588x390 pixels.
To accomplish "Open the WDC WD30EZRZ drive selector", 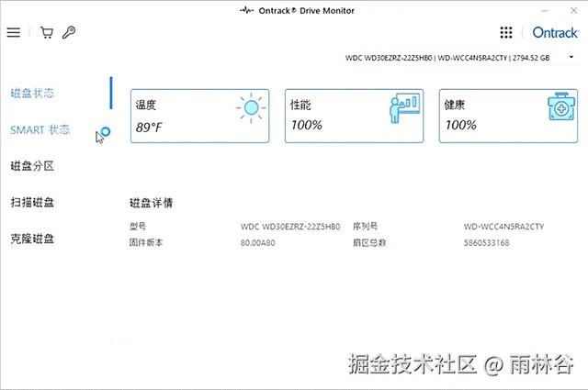I will pos(459,58).
